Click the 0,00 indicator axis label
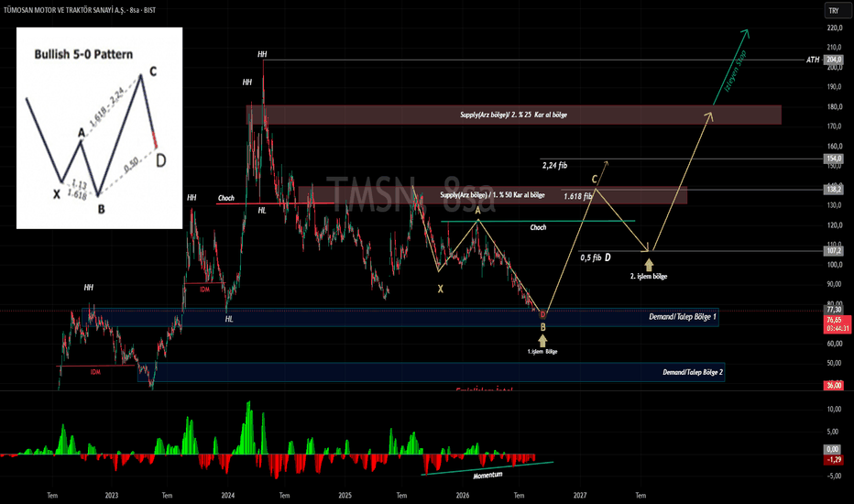Viewport: 854px width, 504px height. pos(833,450)
